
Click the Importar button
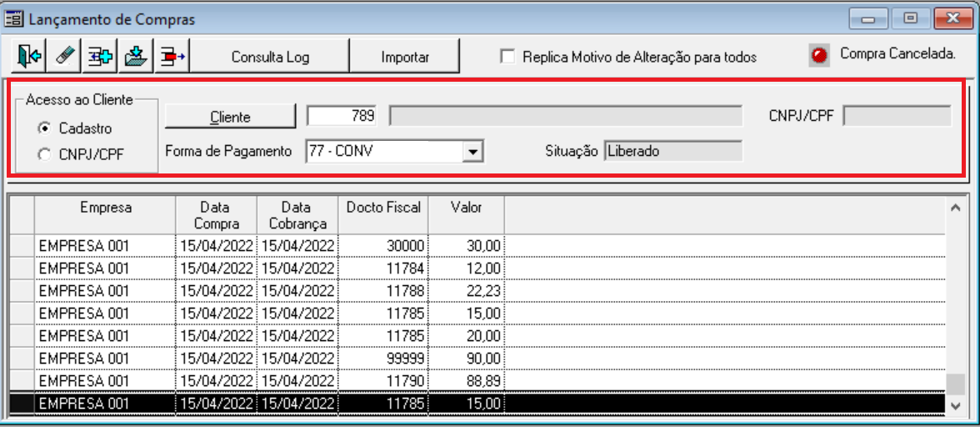pos(405,57)
